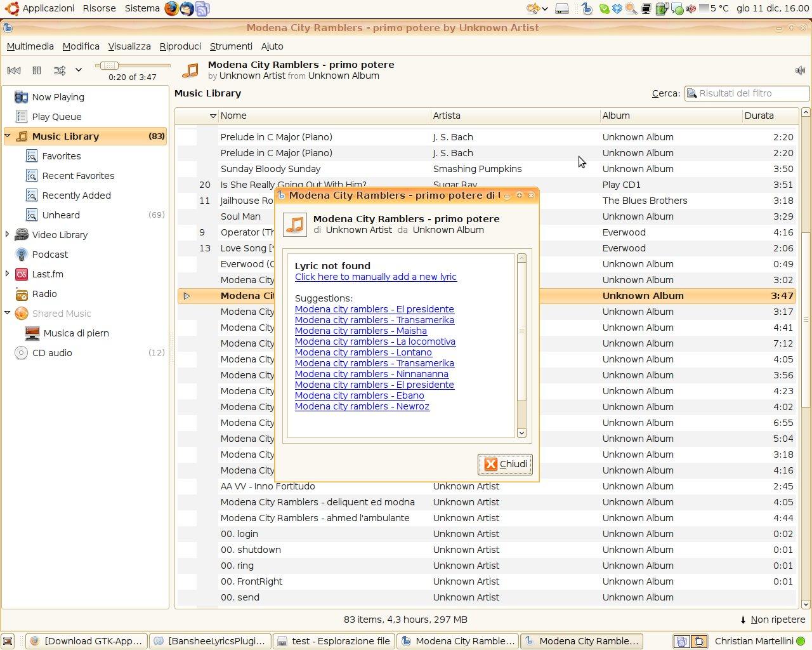Click link to manually add new lyric

[376, 277]
